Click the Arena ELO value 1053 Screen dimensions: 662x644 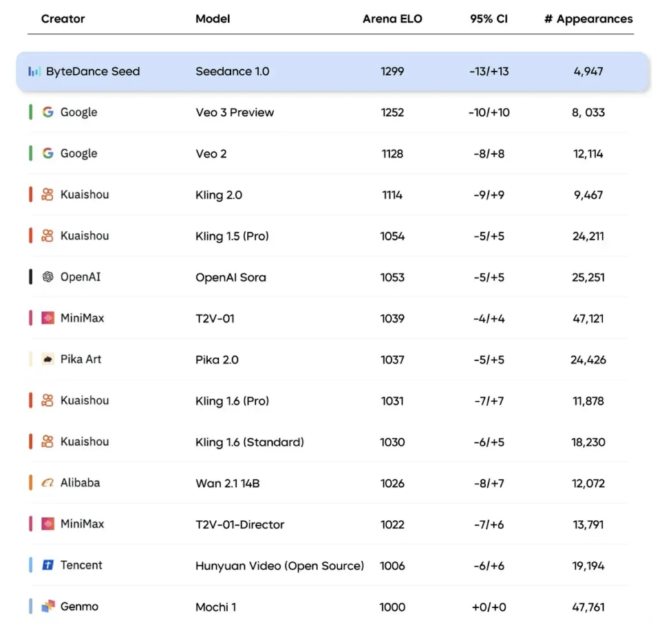392,277
